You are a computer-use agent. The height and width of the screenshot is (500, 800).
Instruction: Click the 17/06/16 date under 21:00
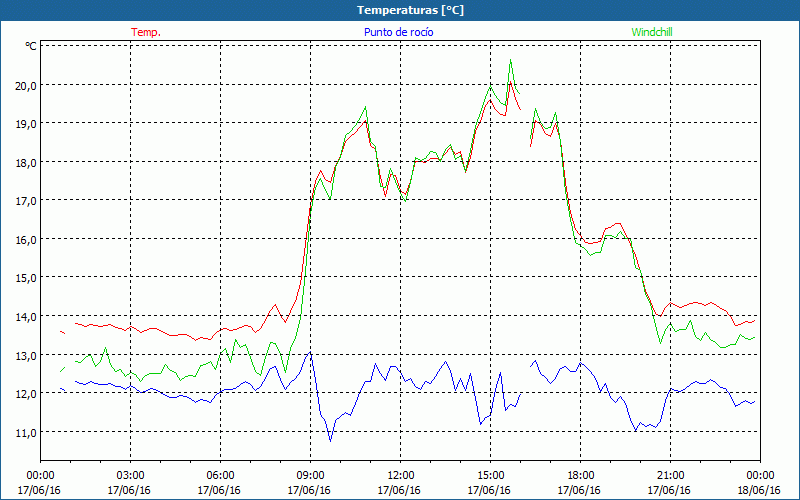tap(669, 490)
